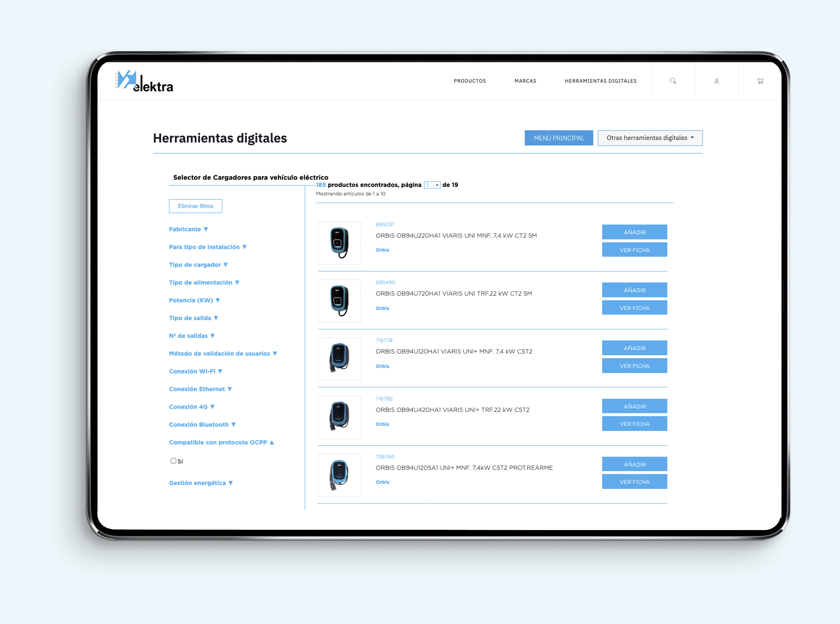Open the search magnifier icon
The height and width of the screenshot is (624, 840).
673,81
